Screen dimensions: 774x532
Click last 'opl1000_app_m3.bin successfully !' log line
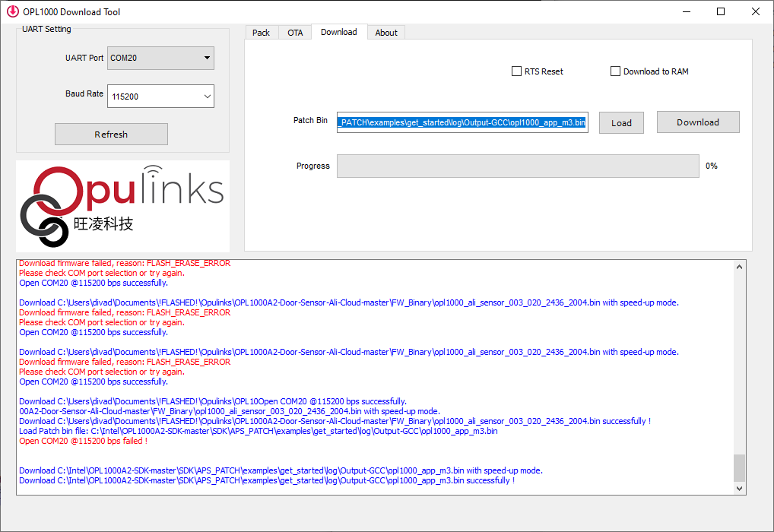click(x=267, y=480)
